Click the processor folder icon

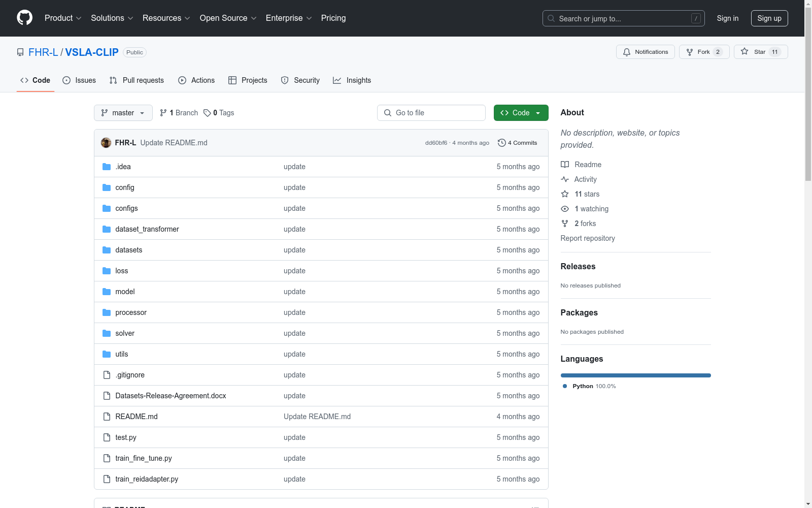tap(107, 312)
